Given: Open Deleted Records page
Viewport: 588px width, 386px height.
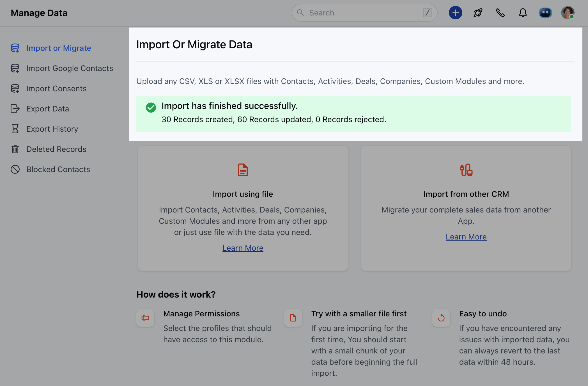Looking at the screenshot, I should [x=56, y=149].
